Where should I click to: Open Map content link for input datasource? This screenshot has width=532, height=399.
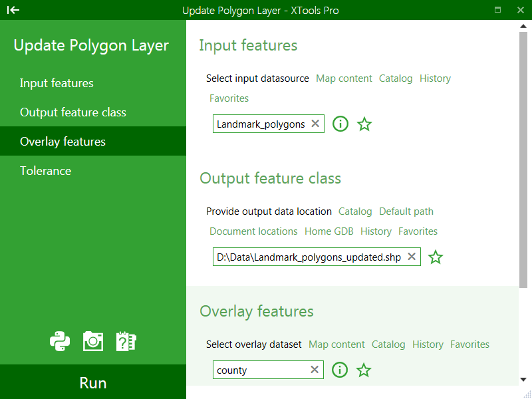[344, 78]
